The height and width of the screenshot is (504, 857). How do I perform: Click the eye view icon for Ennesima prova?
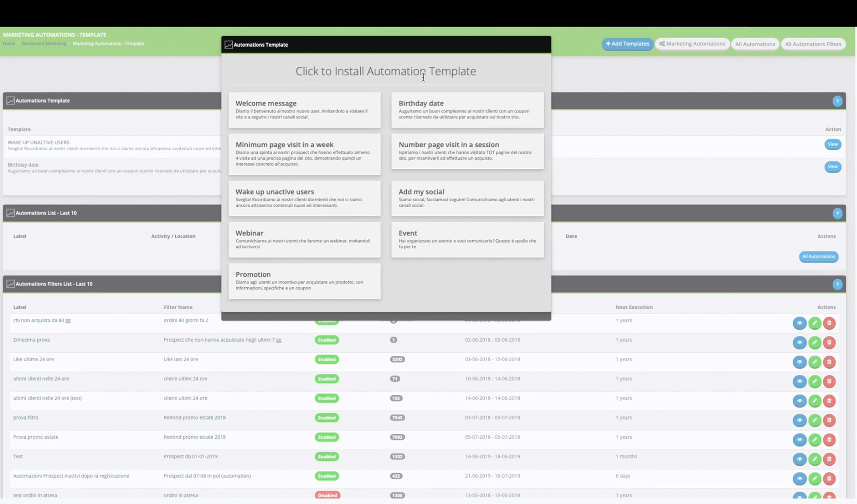tap(799, 342)
